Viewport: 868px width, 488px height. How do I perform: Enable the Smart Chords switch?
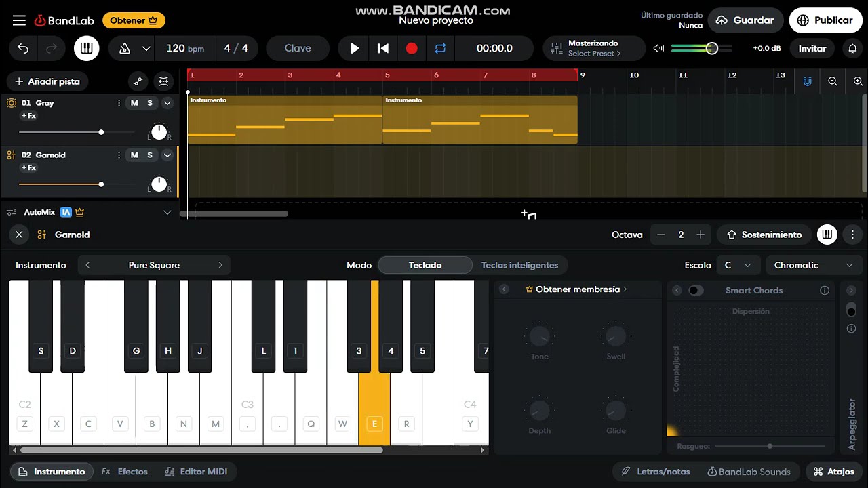pyautogui.click(x=696, y=290)
